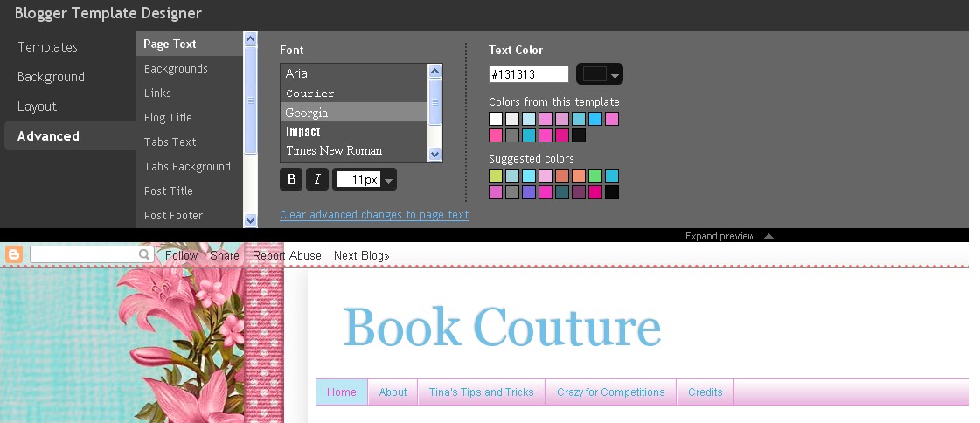The width and height of the screenshot is (980, 423).
Task: Click Clear advanced changes to page text
Action: point(374,214)
